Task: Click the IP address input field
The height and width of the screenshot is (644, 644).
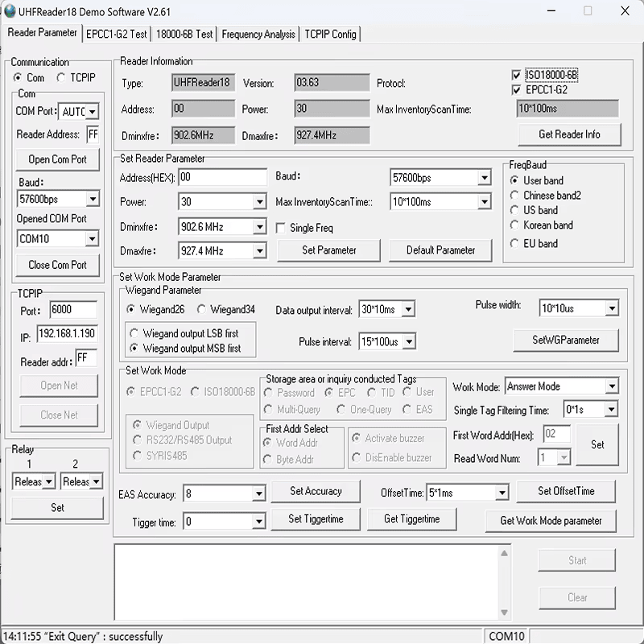Action: pos(67,333)
